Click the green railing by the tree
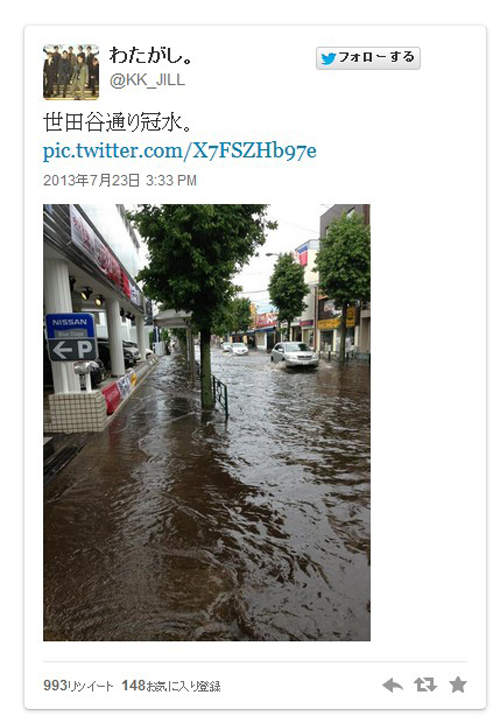500x723 pixels. pyautogui.click(x=220, y=396)
